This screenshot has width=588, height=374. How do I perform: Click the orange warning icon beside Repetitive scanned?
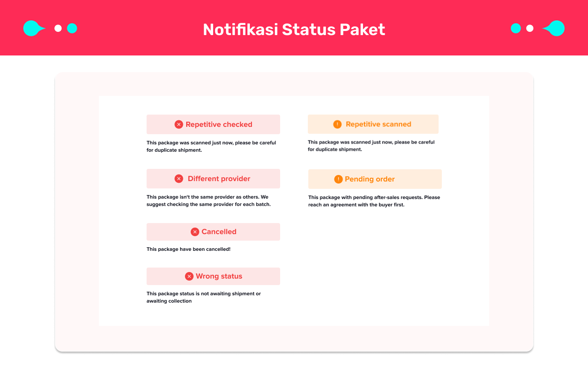point(337,124)
